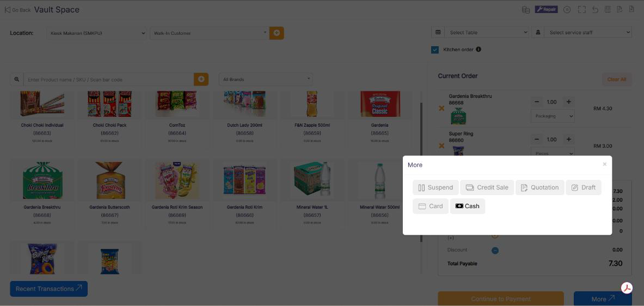The image size is (644, 306).
Task: Click the Quotation option
Action: point(539,188)
